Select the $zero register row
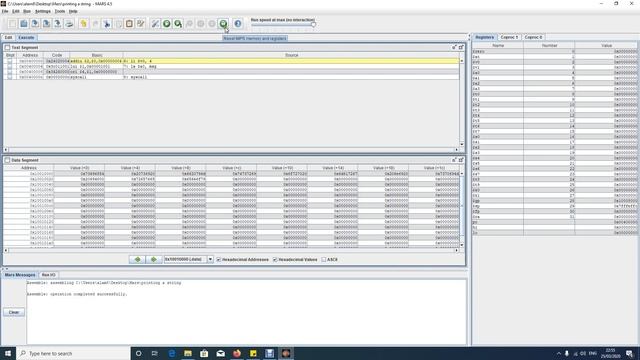Viewport: 640px width, 360px height. [x=554, y=51]
